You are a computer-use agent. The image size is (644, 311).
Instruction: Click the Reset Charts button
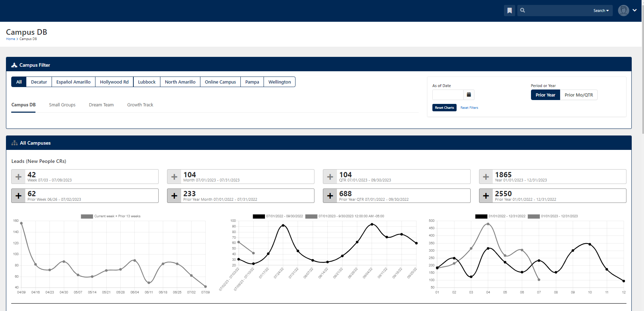pyautogui.click(x=444, y=108)
